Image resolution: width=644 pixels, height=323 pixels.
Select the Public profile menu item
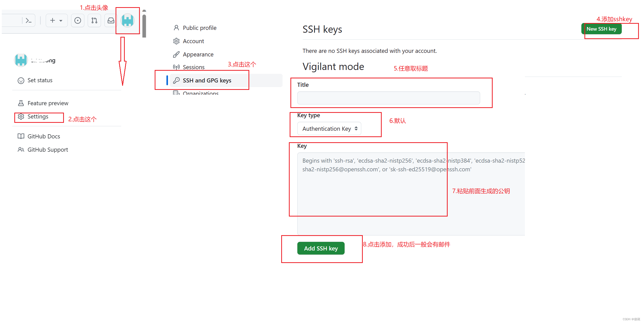click(200, 27)
